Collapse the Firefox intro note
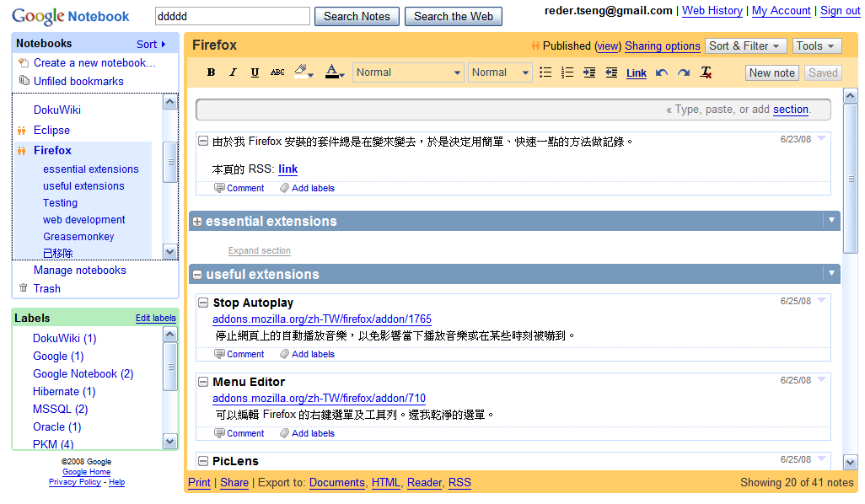This screenshot has height=504, width=865. click(203, 141)
